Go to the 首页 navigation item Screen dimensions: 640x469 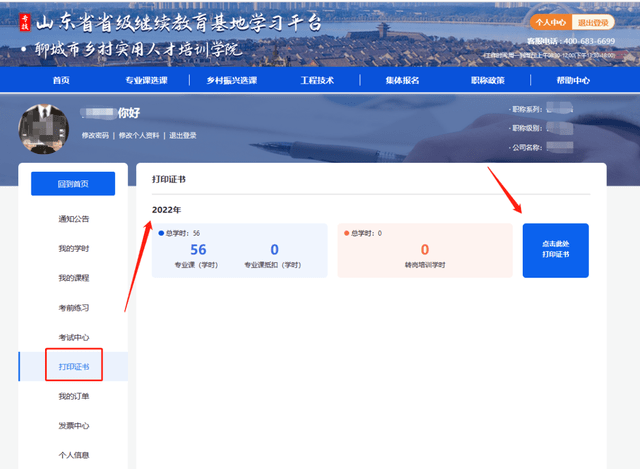tap(61, 80)
